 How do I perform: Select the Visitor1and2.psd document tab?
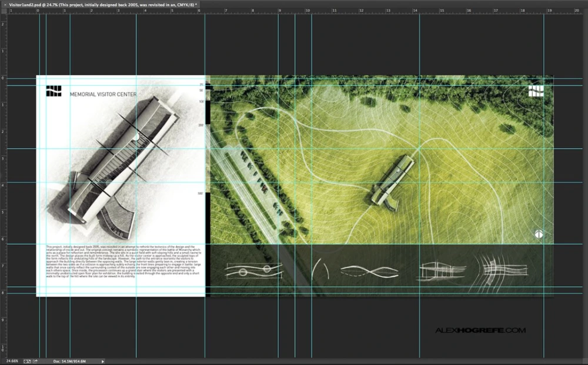(102, 5)
